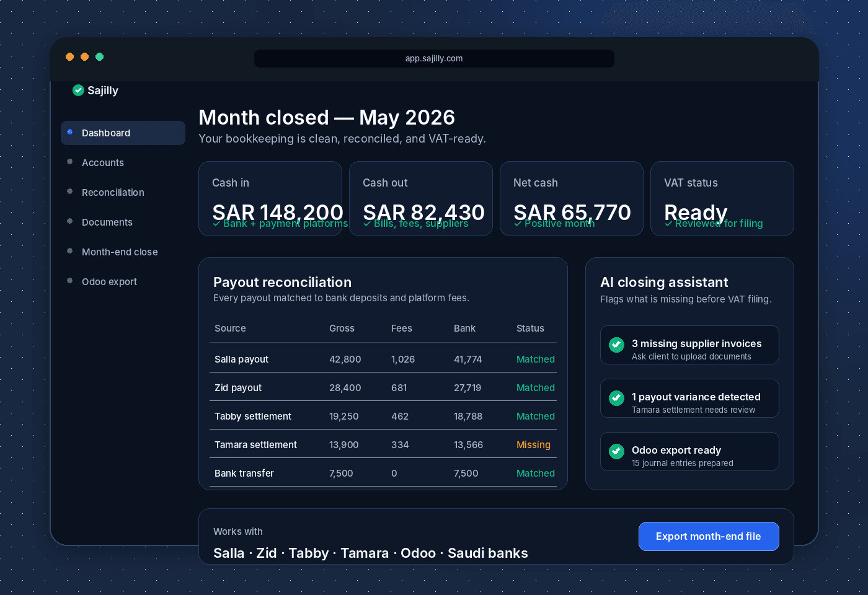
Task: Click the Payout reconciliation heading
Action: [x=283, y=283]
